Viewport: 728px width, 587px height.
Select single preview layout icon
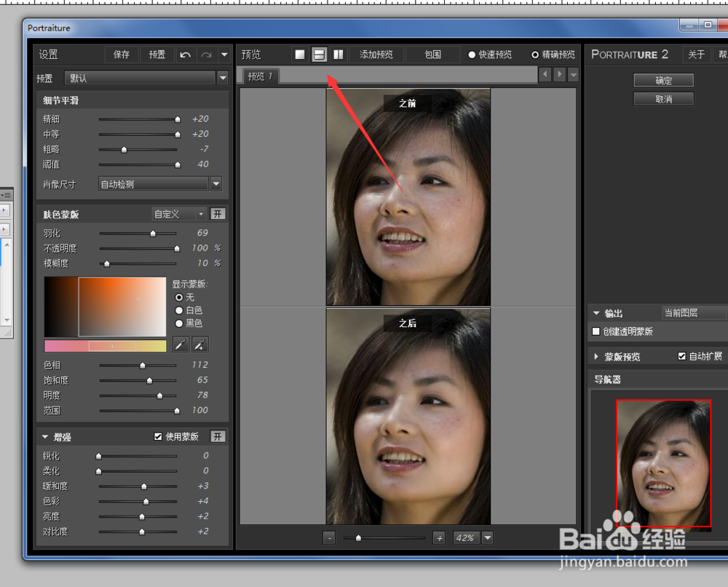coord(300,55)
